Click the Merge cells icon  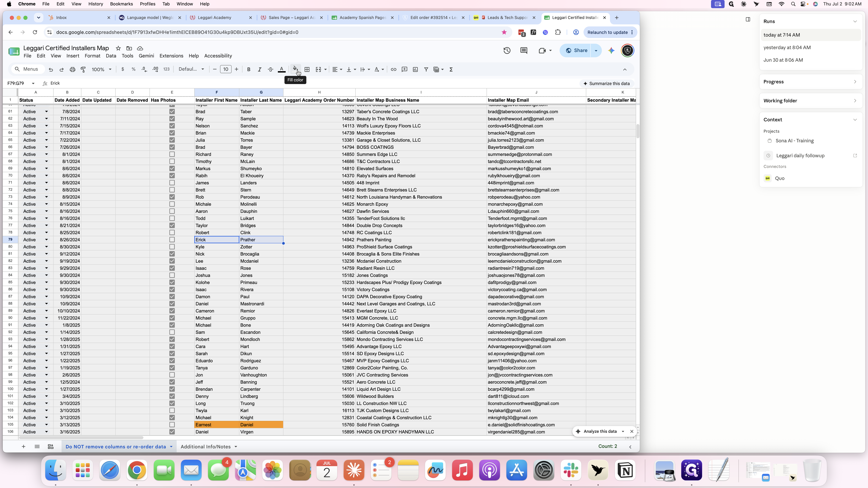[318, 69]
